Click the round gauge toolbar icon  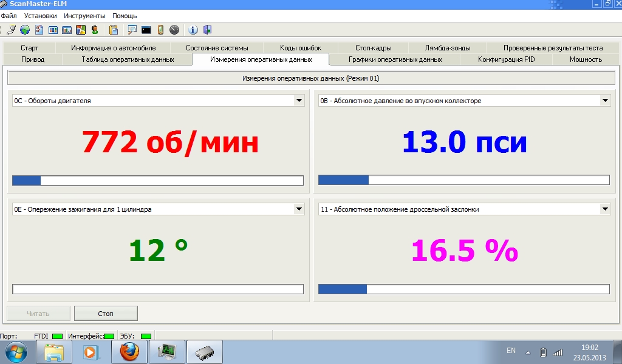pos(174,29)
